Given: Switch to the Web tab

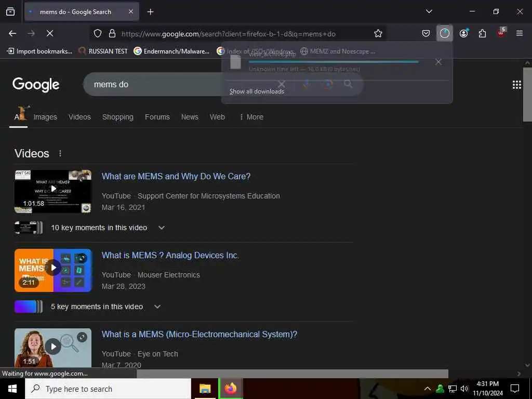Looking at the screenshot, I should click(x=217, y=117).
